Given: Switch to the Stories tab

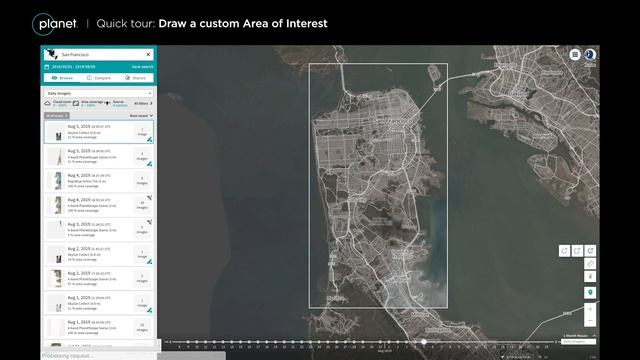Looking at the screenshot, I should click(x=135, y=78).
